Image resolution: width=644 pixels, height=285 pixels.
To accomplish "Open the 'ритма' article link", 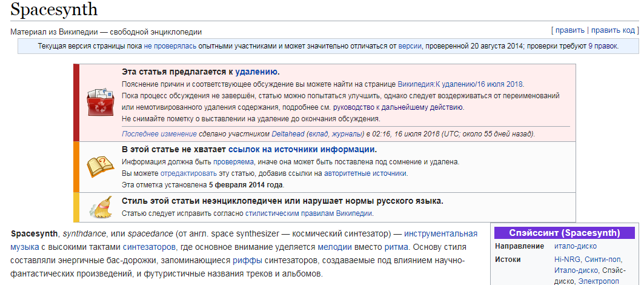I will pyautogui.click(x=396, y=247).
